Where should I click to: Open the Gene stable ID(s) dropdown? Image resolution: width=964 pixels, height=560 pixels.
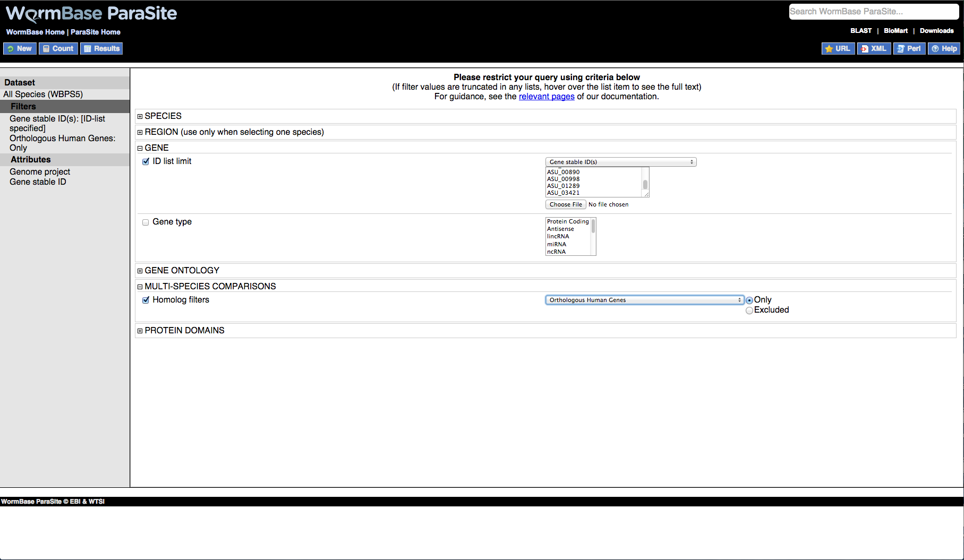click(620, 162)
